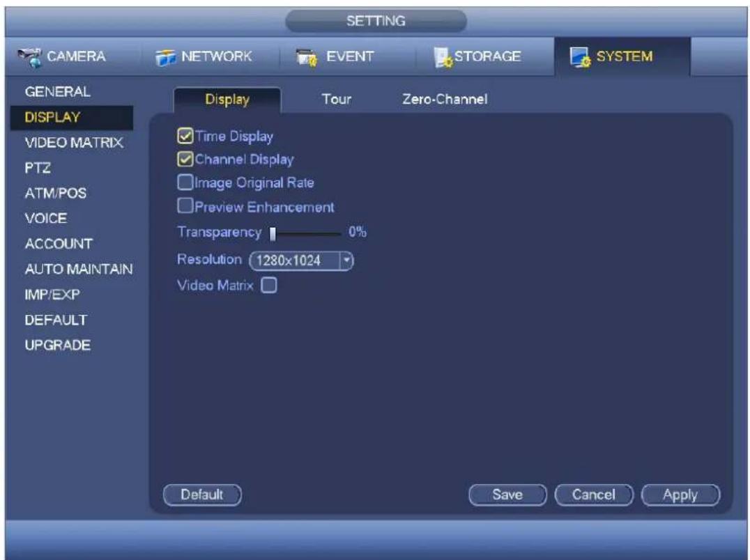The image size is (750, 560).
Task: Click the Transparency slider handle
Action: coord(273,233)
